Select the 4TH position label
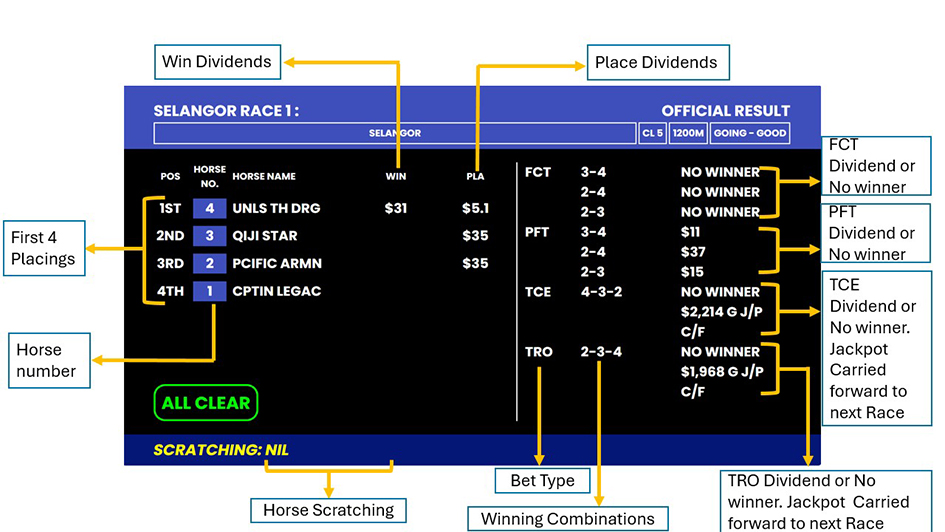Screen dimensions: 945x532 coord(170,291)
